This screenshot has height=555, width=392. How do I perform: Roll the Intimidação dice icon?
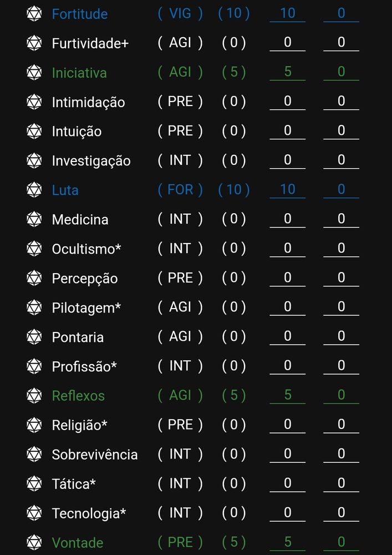tap(34, 102)
